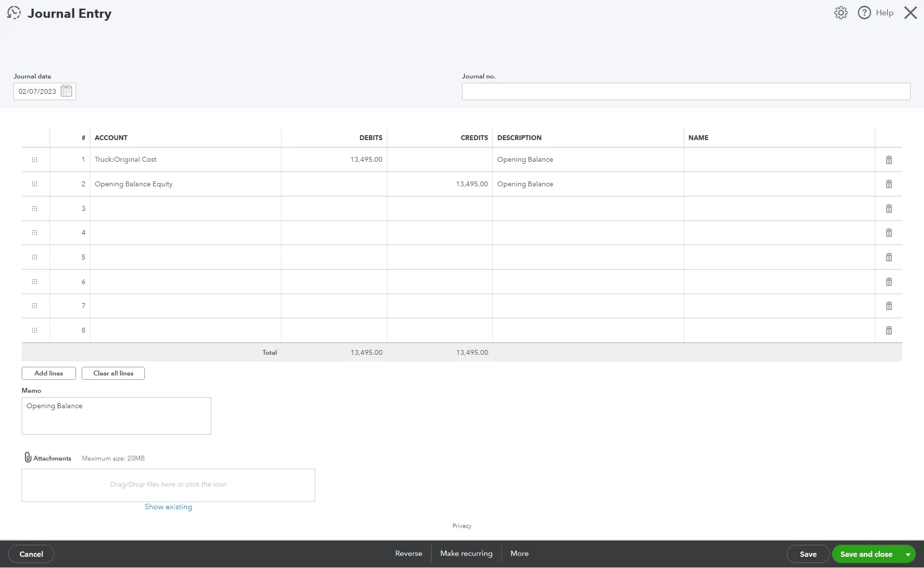Viewport: 924px width, 568px height.
Task: Click the Memo text area
Action: (x=116, y=415)
